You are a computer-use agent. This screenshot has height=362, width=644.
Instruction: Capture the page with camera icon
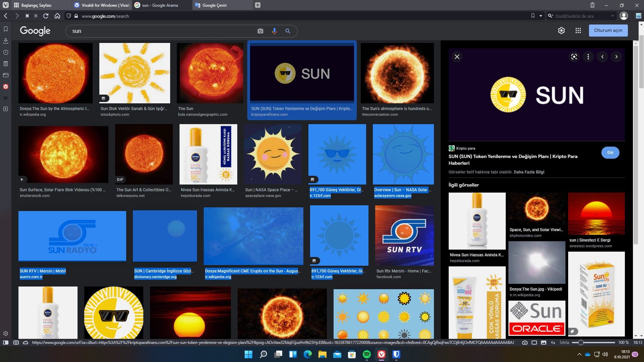point(525,343)
